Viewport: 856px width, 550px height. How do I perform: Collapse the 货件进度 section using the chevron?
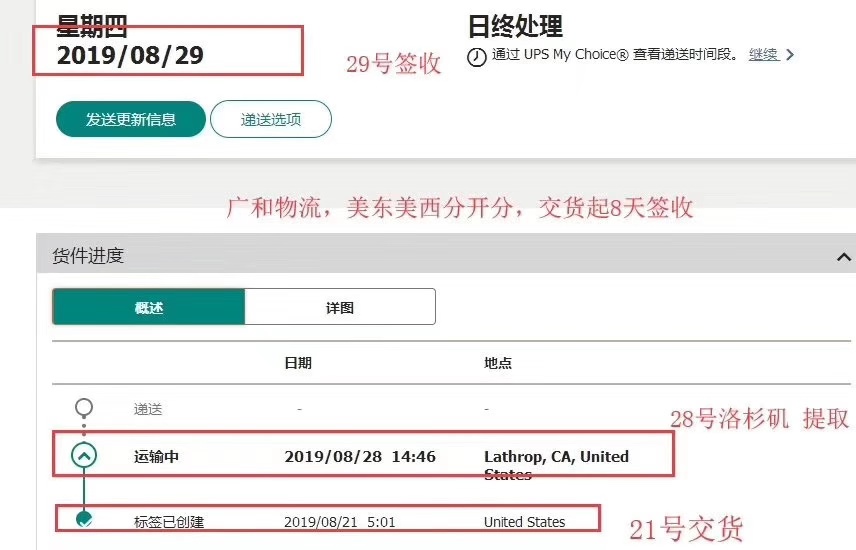843,257
